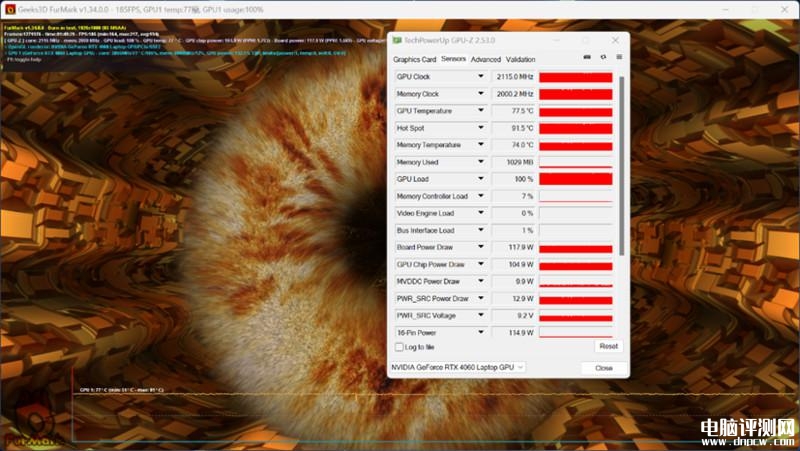Open the Hot Spot sensor dropdown arrow
The image size is (800, 451).
(x=481, y=128)
